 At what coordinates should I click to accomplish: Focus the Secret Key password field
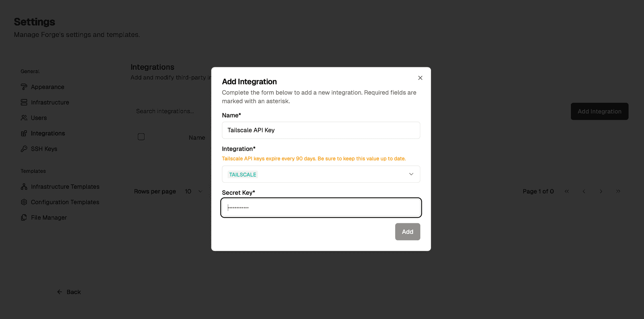coord(321,208)
